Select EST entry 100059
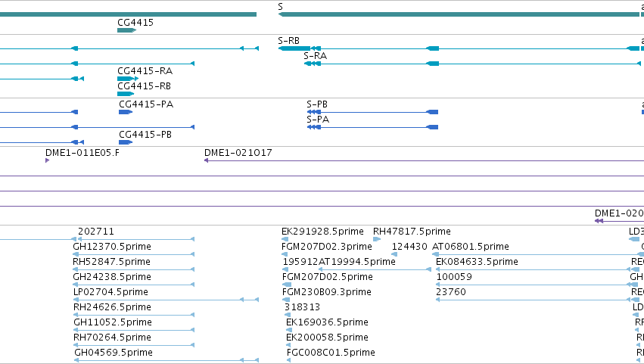Image resolution: width=644 pixels, height=364 pixels. [454, 277]
